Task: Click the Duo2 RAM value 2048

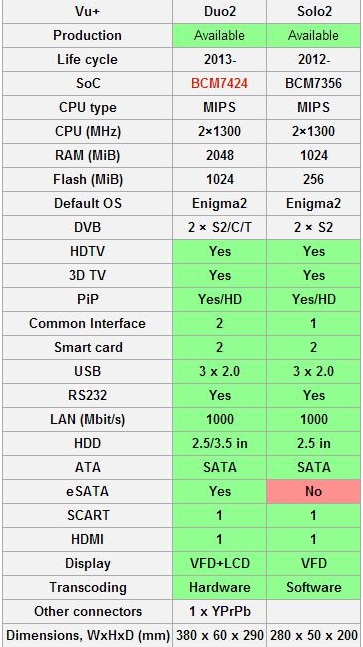Action: 219,155
